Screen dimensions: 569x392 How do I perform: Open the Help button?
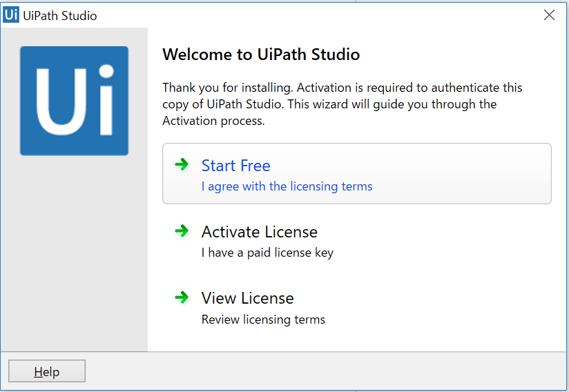point(47,371)
